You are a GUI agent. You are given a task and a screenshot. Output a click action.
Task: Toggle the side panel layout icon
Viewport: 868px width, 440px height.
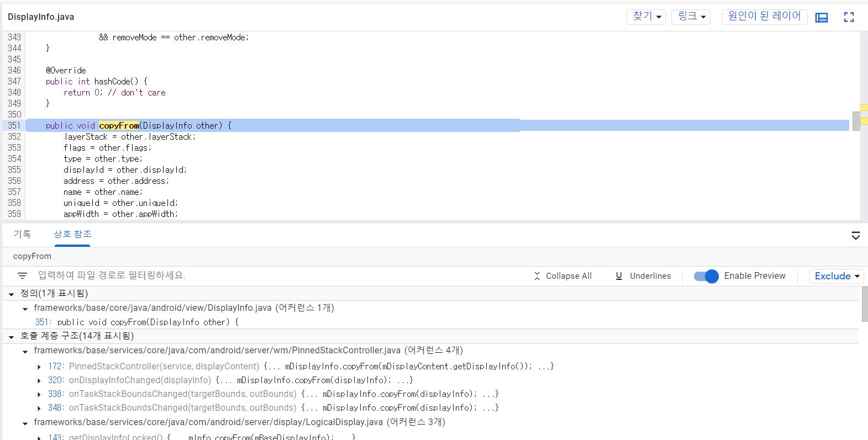pyautogui.click(x=822, y=17)
